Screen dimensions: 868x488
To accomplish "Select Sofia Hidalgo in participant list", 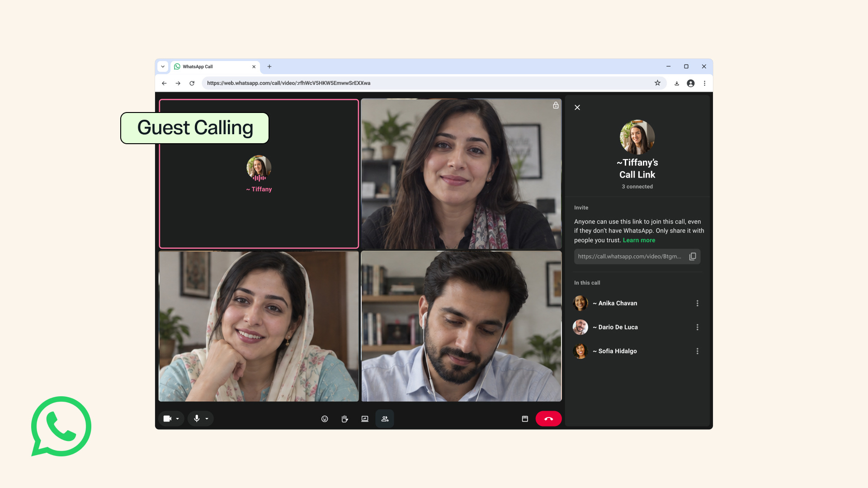I will pos(637,351).
